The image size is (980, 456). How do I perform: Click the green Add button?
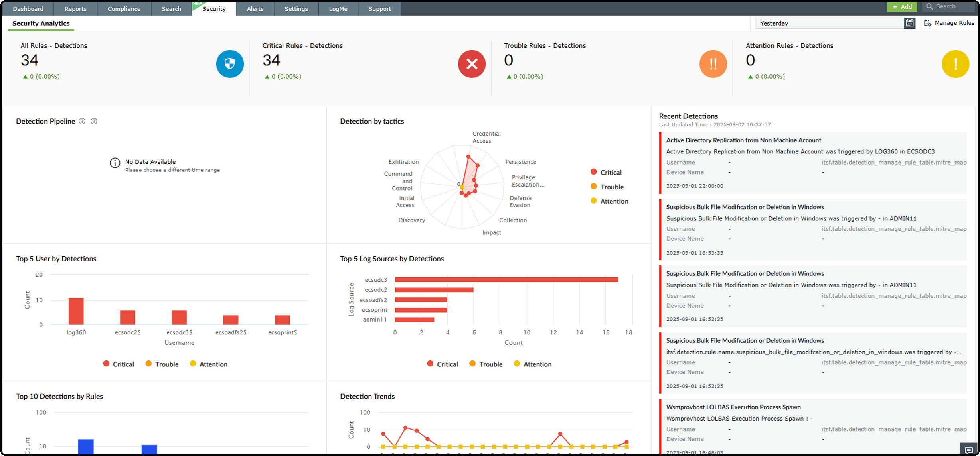[902, 6]
